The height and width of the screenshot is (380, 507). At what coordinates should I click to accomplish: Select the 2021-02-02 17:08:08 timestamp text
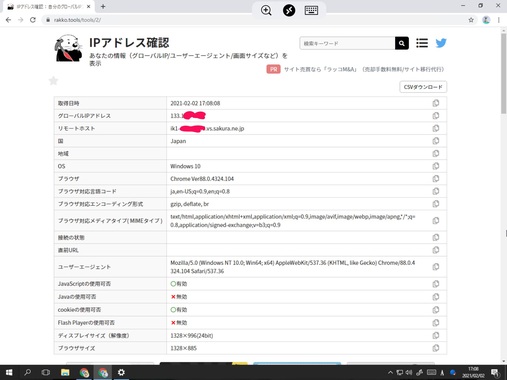click(x=195, y=103)
